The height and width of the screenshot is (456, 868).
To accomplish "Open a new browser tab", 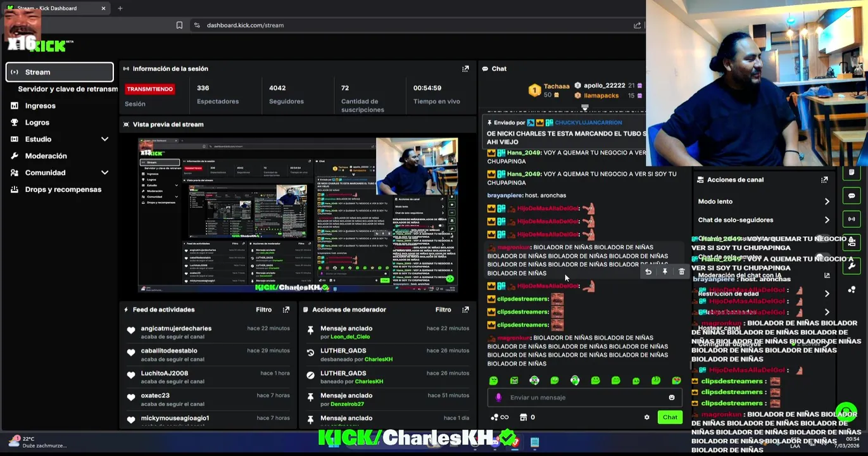I will tap(120, 8).
